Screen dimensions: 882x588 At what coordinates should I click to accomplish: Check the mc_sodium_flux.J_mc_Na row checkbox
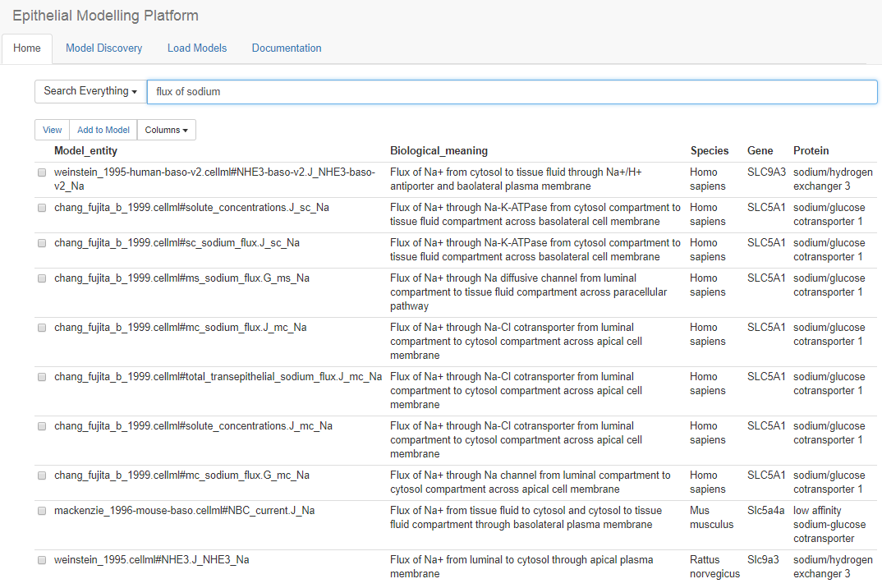tap(42, 328)
